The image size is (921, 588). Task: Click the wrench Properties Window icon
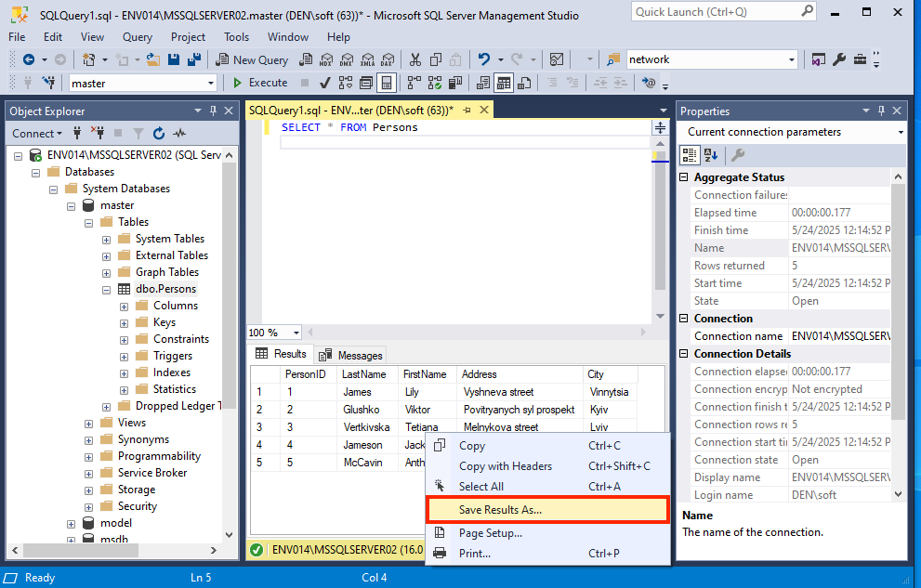[x=839, y=59]
